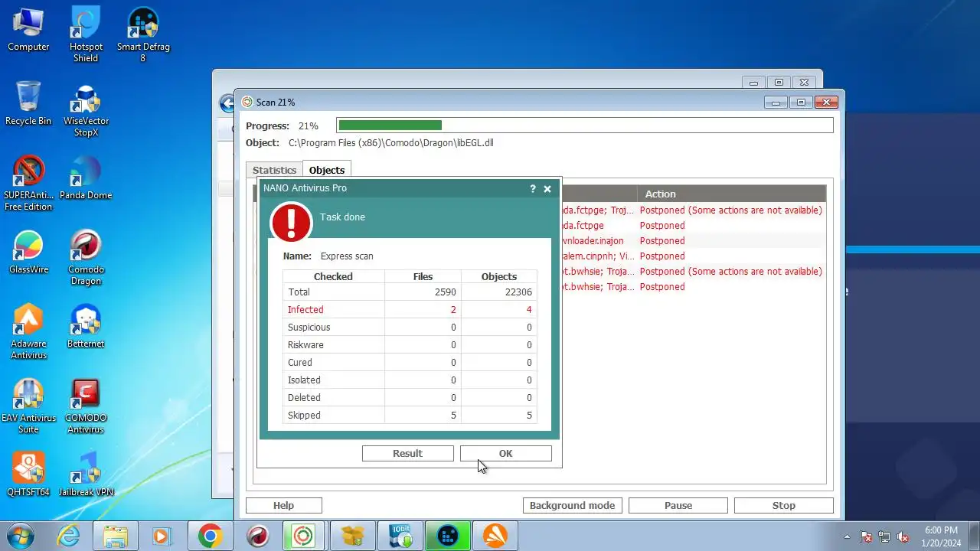Screen dimensions: 980x551
Task: Open the Computer desktop icon
Action: point(28,31)
